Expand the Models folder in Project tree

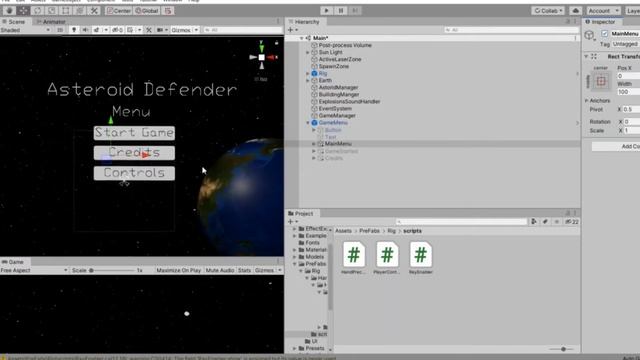click(295, 257)
